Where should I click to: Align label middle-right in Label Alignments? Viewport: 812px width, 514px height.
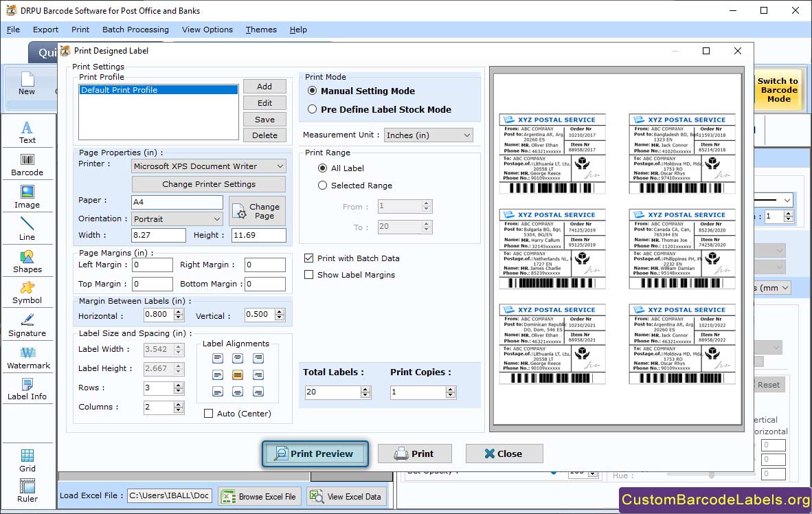pos(258,375)
